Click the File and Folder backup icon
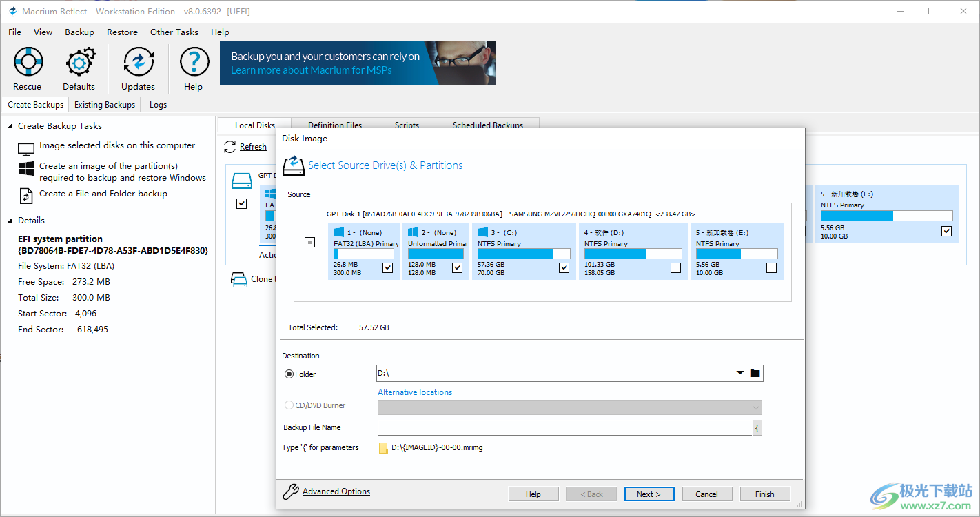980x517 pixels. [26, 195]
